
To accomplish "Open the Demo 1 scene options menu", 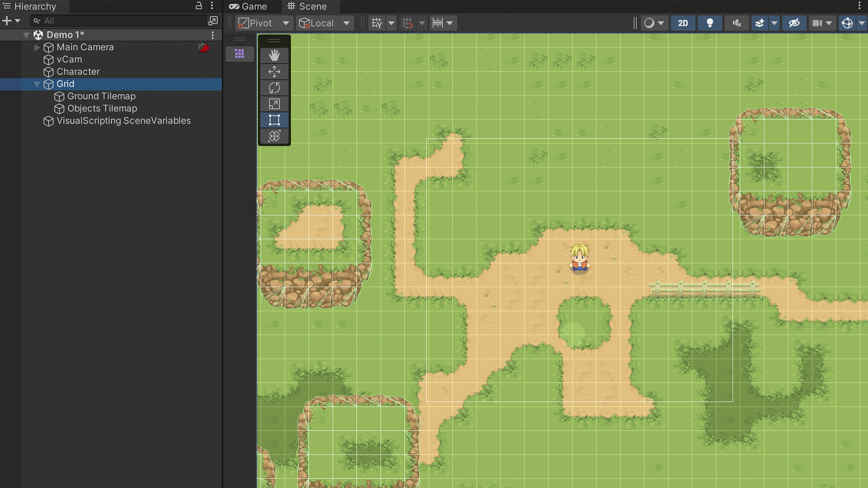I will pyautogui.click(x=213, y=35).
